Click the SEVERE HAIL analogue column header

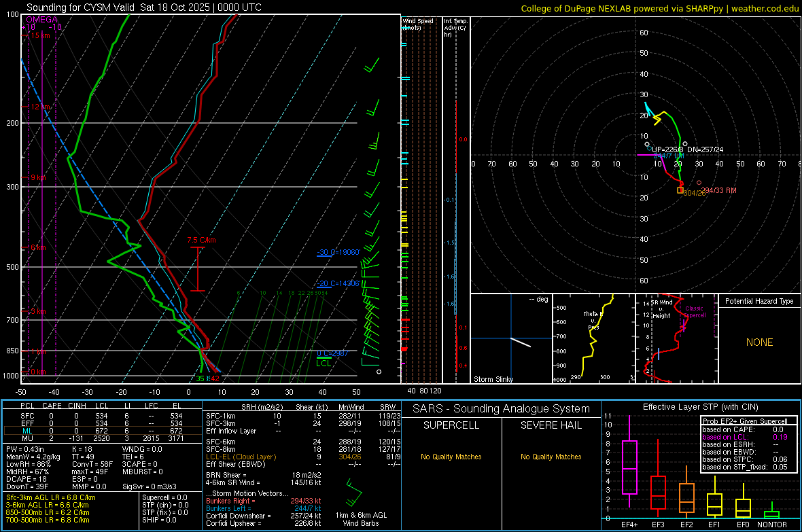(551, 425)
